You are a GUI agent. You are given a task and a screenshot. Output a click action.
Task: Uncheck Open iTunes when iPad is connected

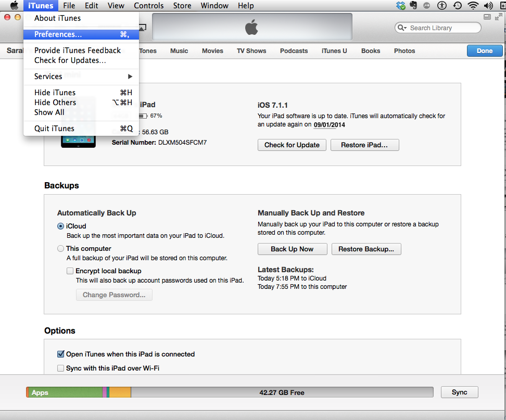pos(60,354)
